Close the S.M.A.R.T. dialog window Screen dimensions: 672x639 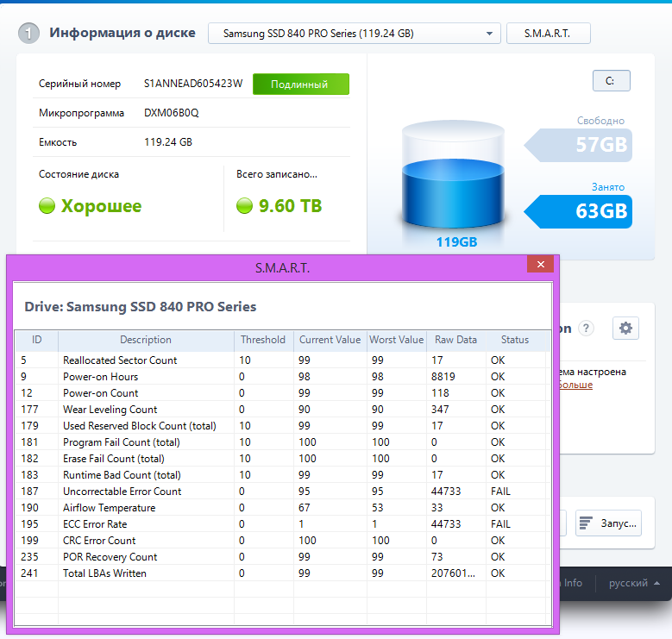(x=540, y=265)
